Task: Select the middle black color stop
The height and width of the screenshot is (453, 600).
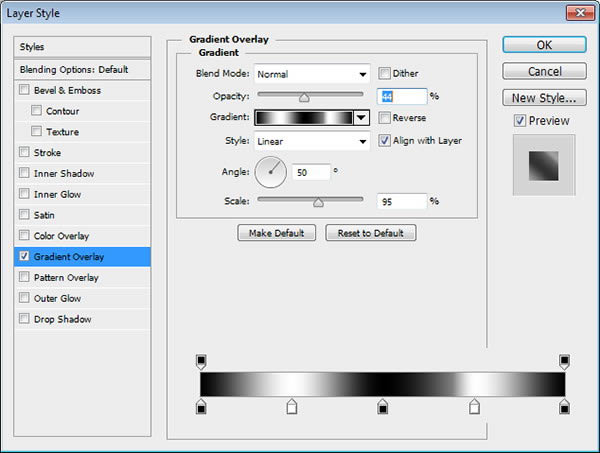Action: pos(382,406)
